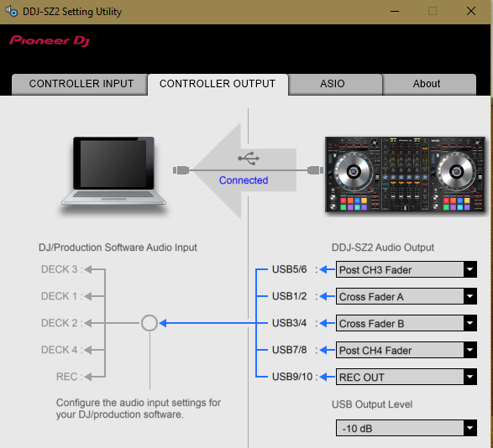Click the Setting Utility app icon in title bar
The height and width of the screenshot is (448, 493).
(12, 11)
